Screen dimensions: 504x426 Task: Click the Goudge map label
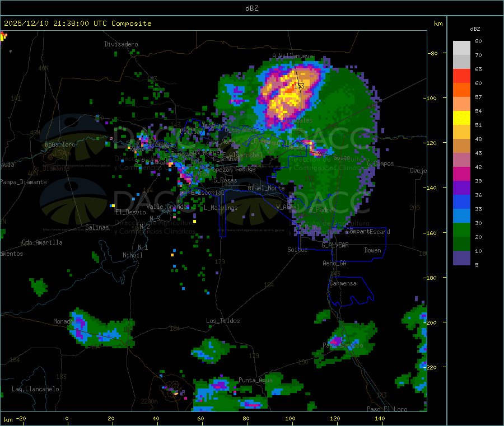(x=245, y=169)
